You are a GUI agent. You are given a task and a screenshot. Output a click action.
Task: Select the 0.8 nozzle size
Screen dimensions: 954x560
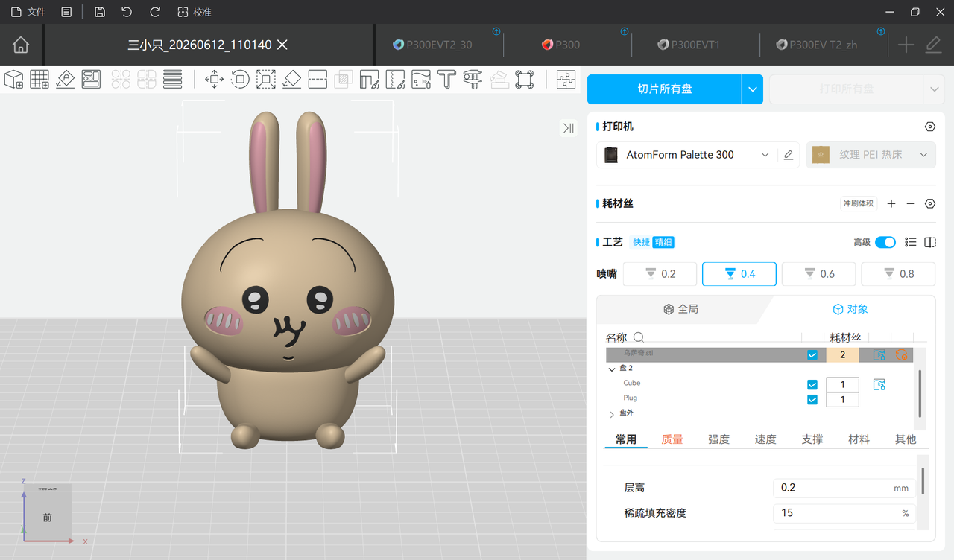tap(898, 274)
